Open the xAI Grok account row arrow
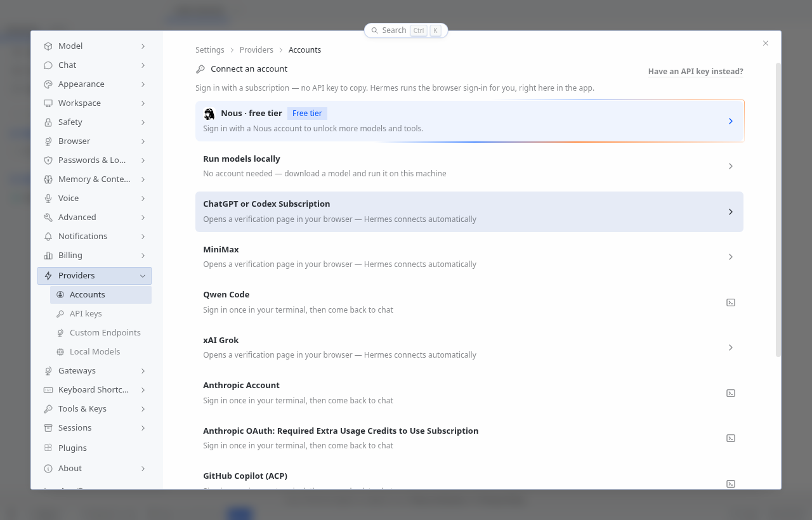This screenshot has width=812, height=520. 731,348
